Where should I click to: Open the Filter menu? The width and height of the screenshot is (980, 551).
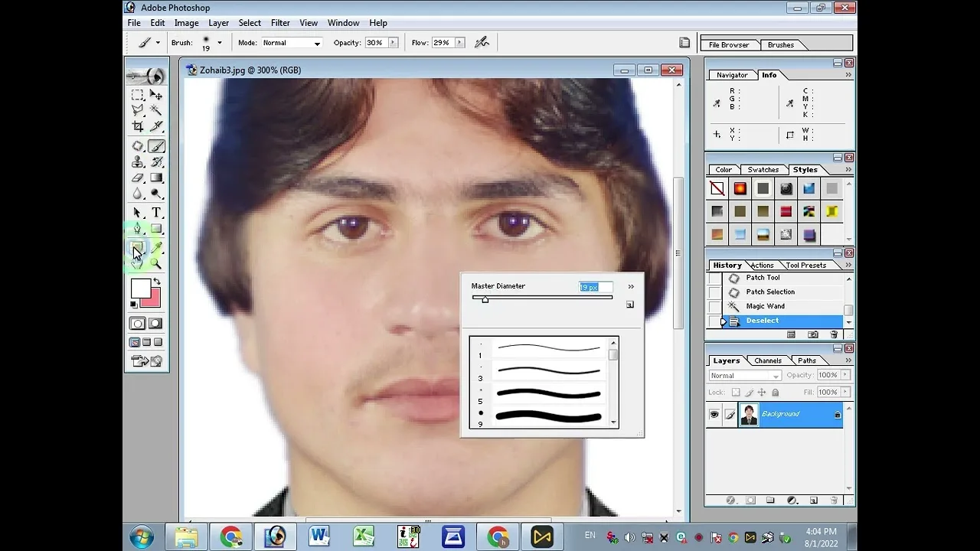point(280,23)
